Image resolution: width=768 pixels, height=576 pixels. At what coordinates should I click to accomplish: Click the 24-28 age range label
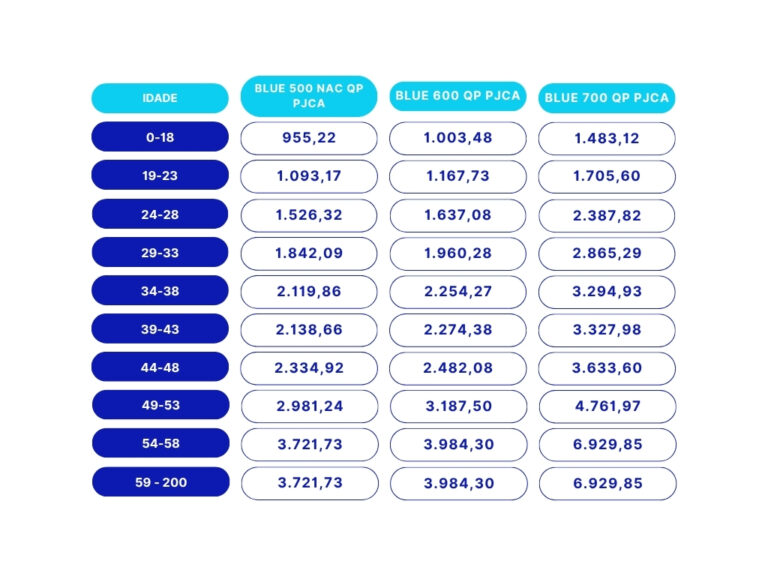(160, 215)
